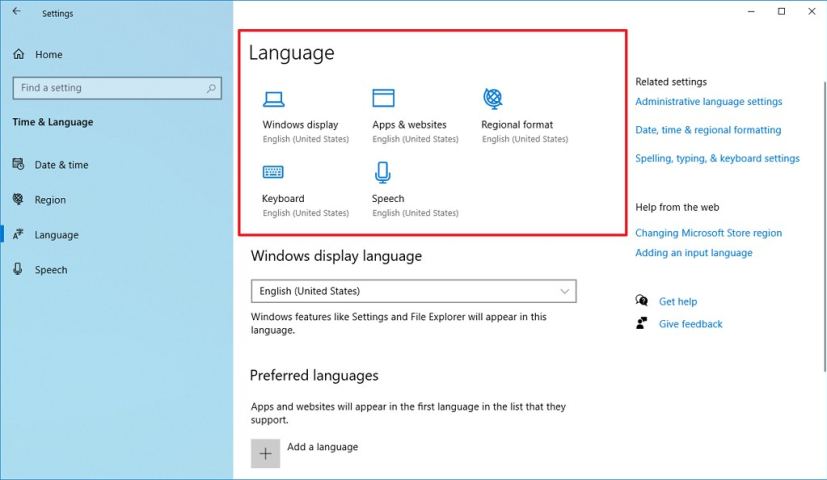Open the Home settings page
The width and height of the screenshot is (827, 480).
point(49,54)
